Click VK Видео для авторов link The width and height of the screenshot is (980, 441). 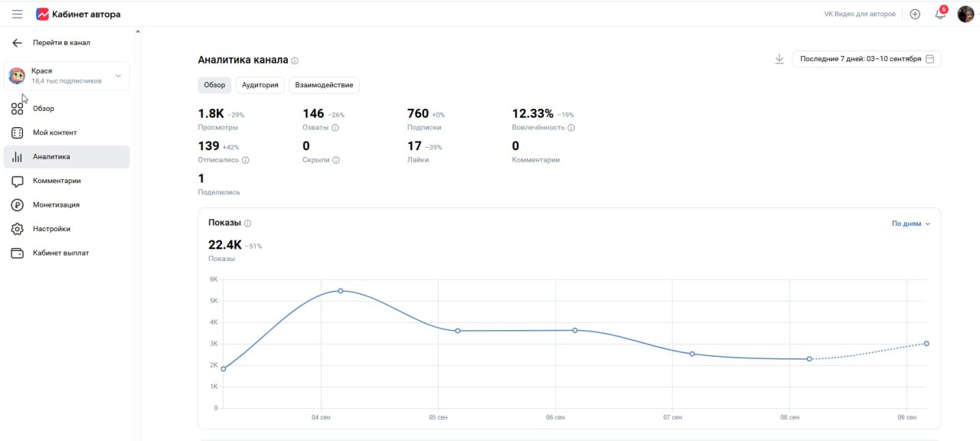click(860, 14)
